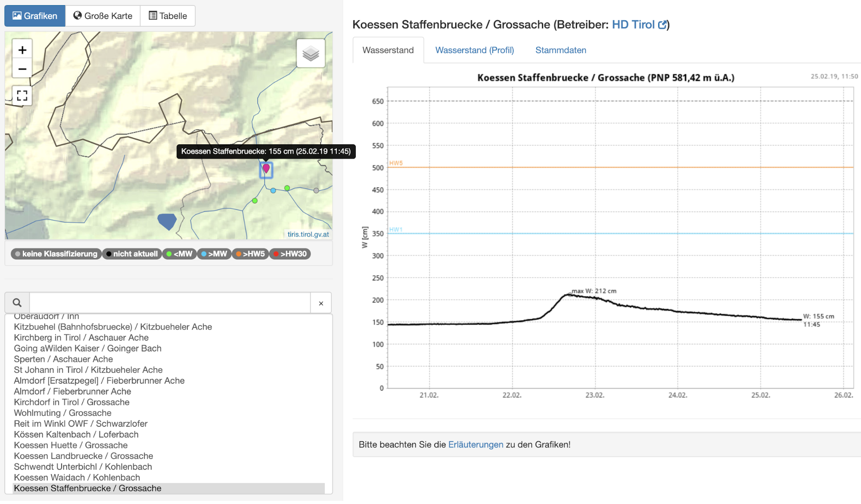Screen dimensions: 861x504
Task: Click the blue station dot on map
Action: point(273,190)
